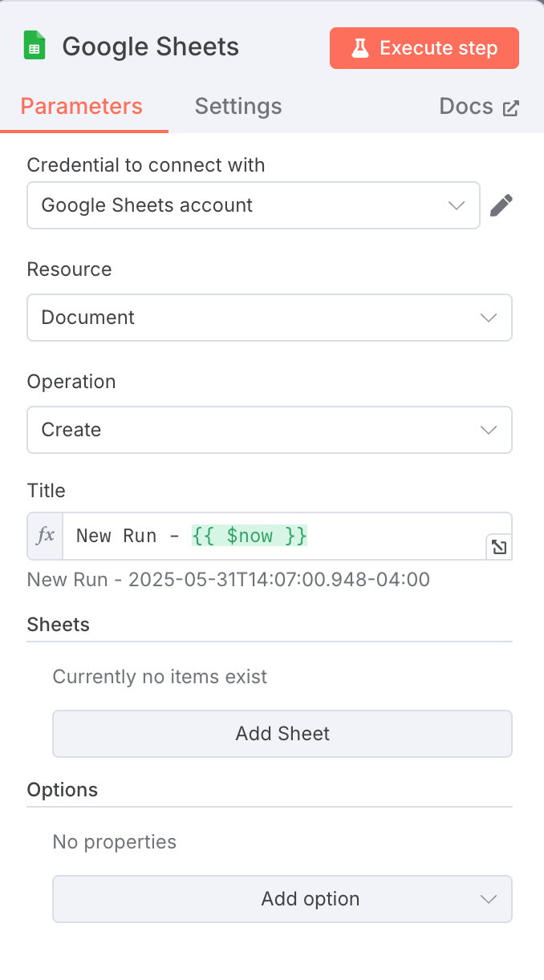Open expression editor via expand icon
The width and height of the screenshot is (544, 980).
tap(499, 548)
